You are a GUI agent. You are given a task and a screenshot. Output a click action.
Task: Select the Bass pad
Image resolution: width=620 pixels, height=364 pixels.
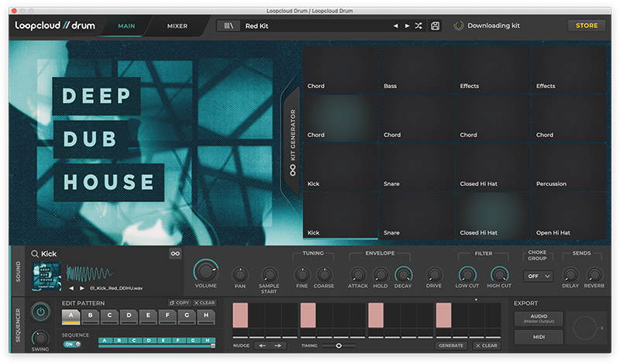coord(417,70)
